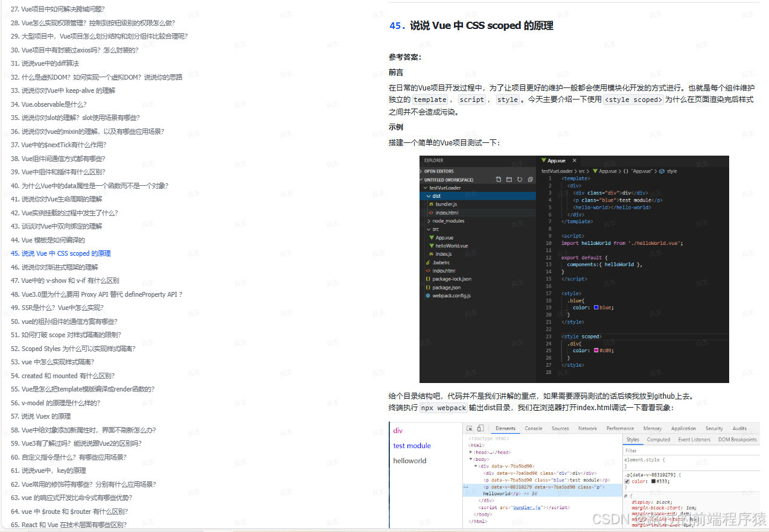Click the package-lock.json braces icon

click(428, 279)
